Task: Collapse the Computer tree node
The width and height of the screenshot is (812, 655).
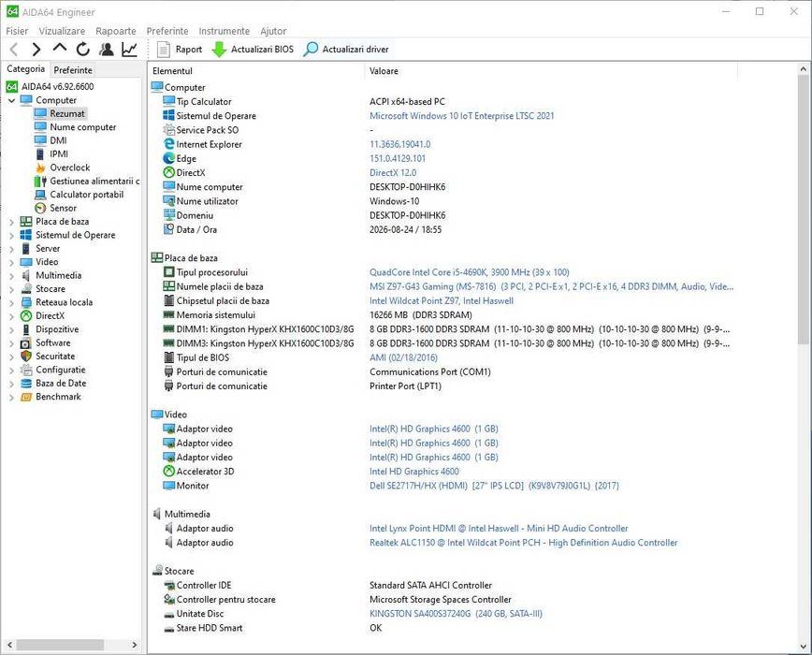Action: click(11, 100)
